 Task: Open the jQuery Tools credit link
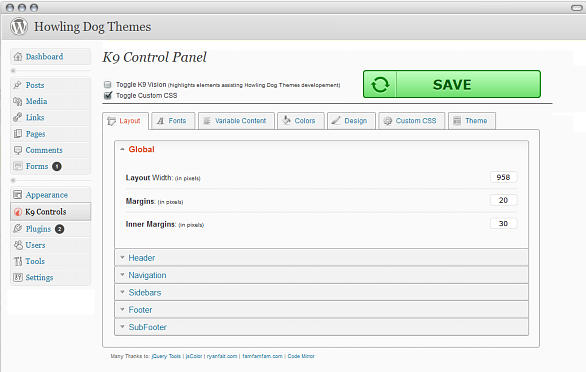pos(166,356)
